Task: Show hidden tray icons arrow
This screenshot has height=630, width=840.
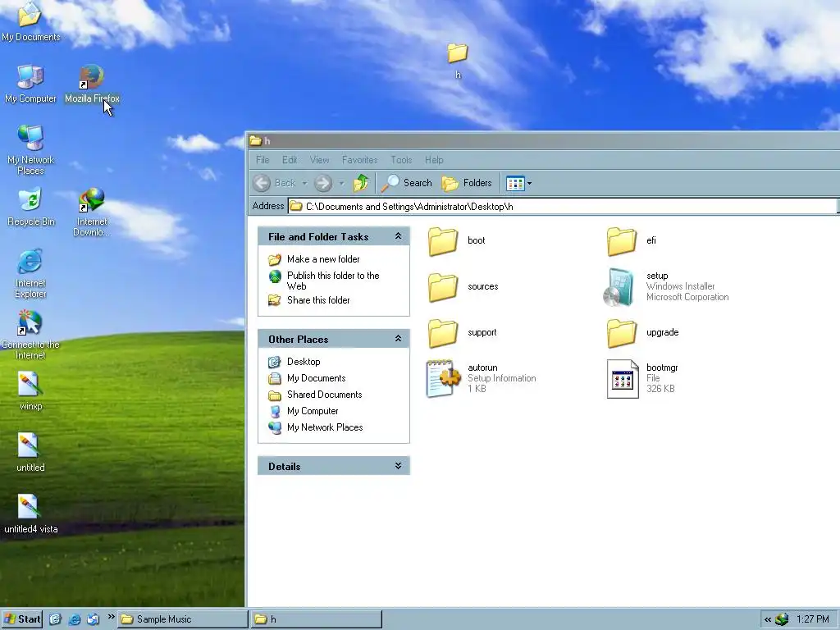Action: point(768,620)
